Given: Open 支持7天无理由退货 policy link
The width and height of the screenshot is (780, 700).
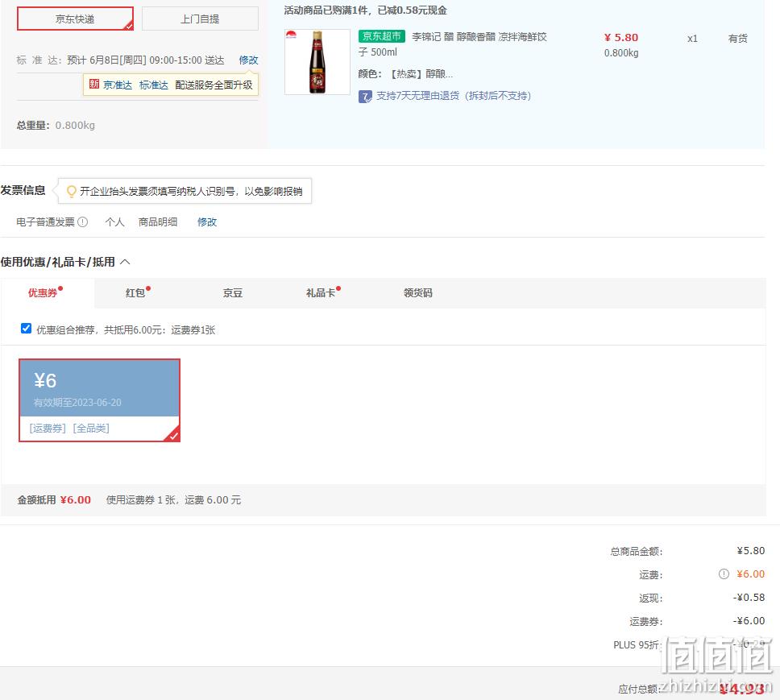Looking at the screenshot, I should (x=453, y=96).
